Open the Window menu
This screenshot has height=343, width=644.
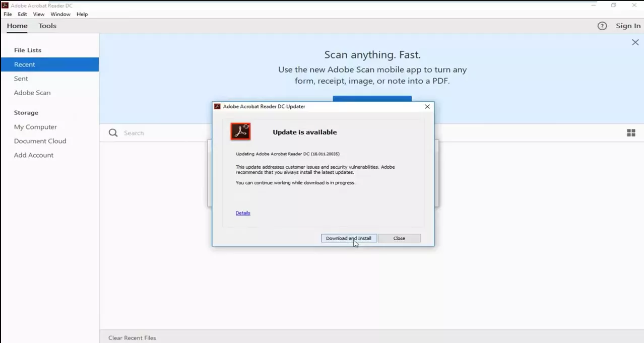point(60,14)
